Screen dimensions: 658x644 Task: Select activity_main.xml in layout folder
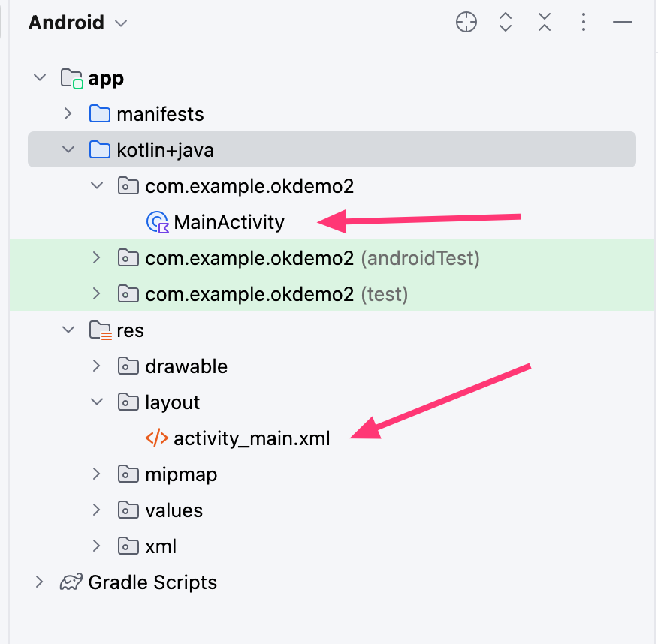point(252,438)
